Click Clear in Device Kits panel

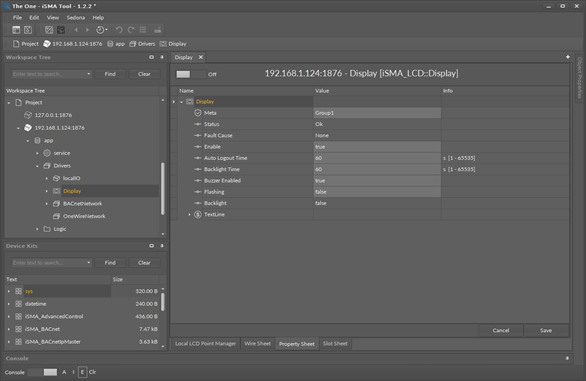(144, 263)
